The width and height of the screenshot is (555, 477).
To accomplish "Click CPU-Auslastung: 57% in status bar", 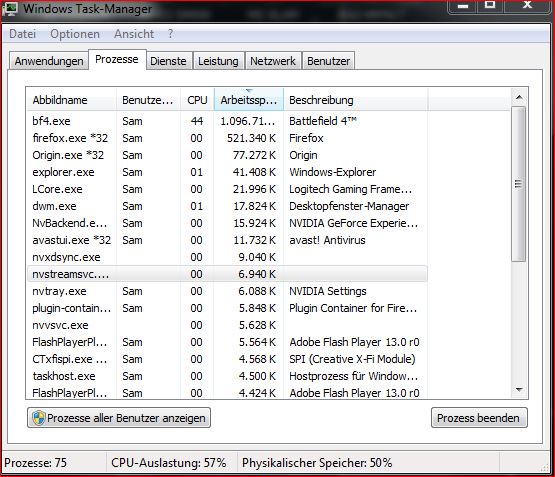I will click(x=168, y=462).
